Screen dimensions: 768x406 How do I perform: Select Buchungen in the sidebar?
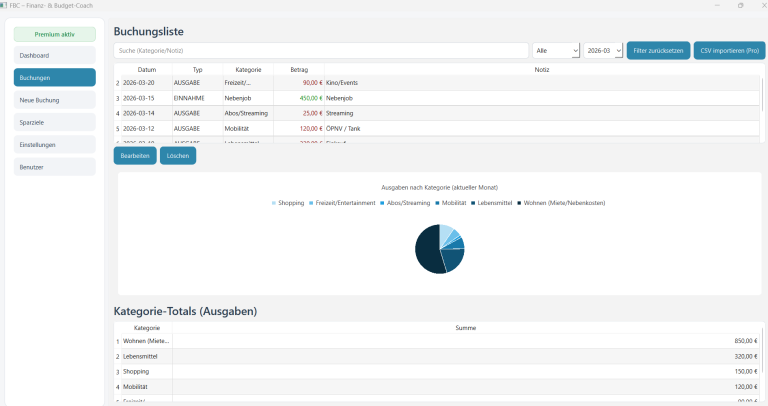pos(55,78)
